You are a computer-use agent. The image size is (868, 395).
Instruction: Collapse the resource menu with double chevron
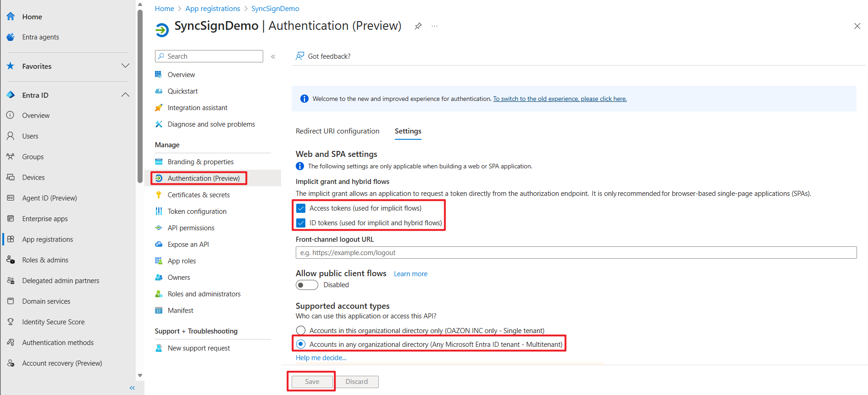[273, 56]
